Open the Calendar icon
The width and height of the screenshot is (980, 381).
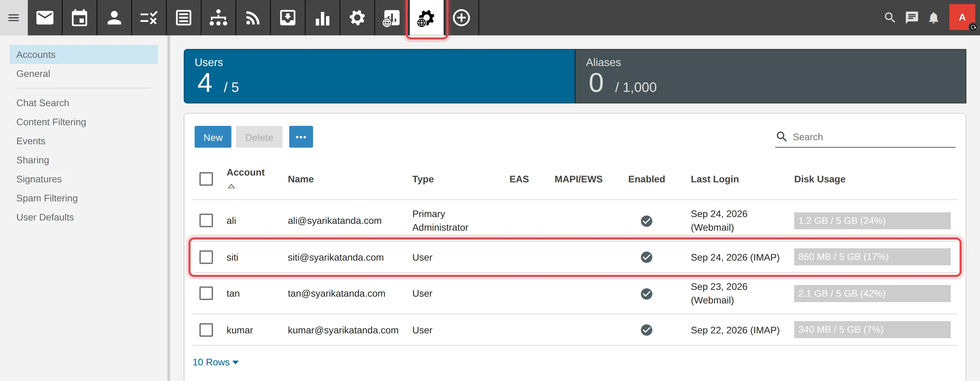(80, 17)
